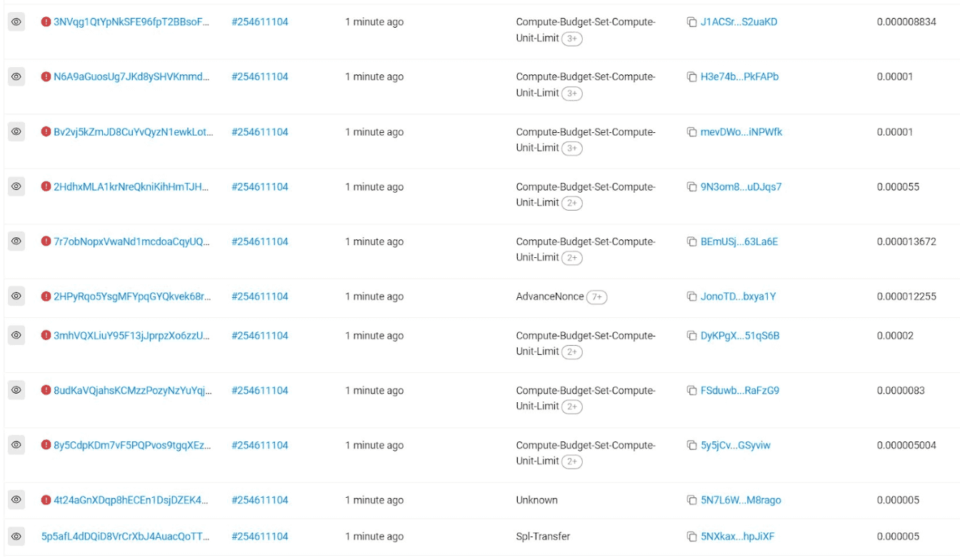Open transaction 4t24aGnXDqp8hECEn1Dsj
This screenshot has width=960, height=560.
[x=131, y=500]
